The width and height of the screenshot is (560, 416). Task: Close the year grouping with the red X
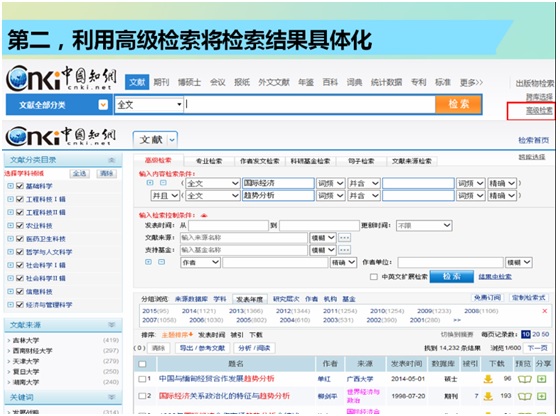pyautogui.click(x=544, y=311)
